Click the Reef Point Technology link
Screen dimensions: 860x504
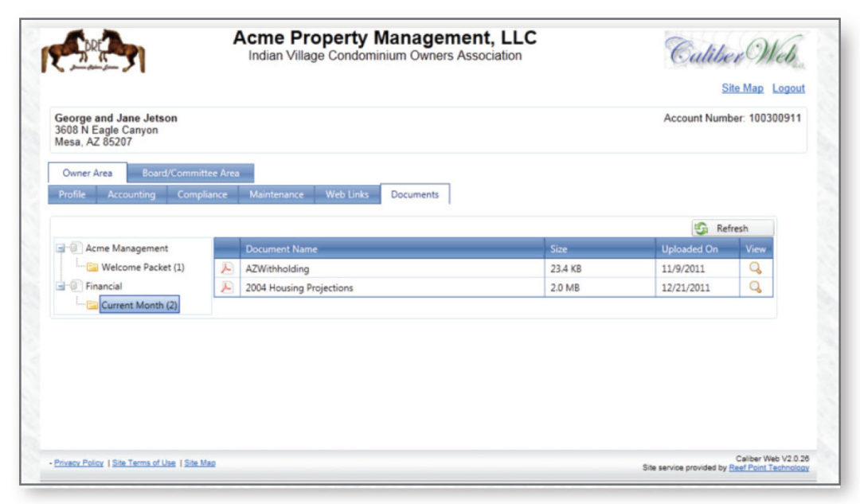(768, 467)
